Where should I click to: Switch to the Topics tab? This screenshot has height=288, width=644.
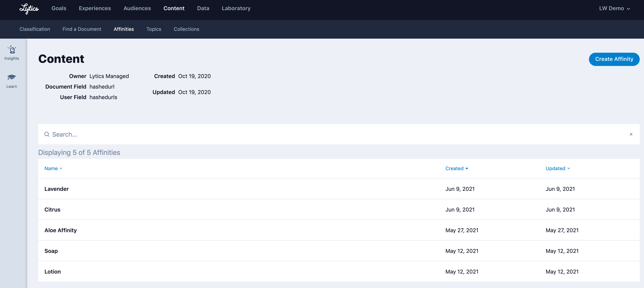pos(154,29)
